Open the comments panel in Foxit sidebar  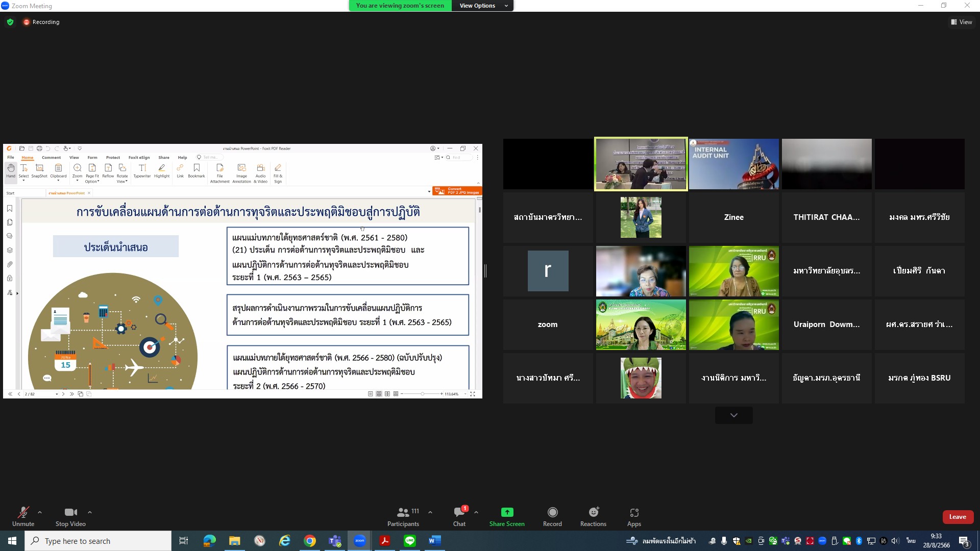tap(10, 236)
